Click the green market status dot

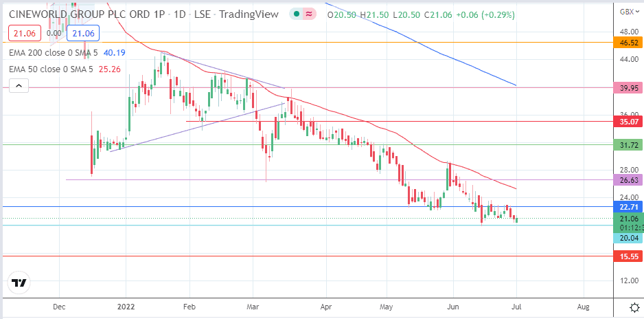point(296,14)
